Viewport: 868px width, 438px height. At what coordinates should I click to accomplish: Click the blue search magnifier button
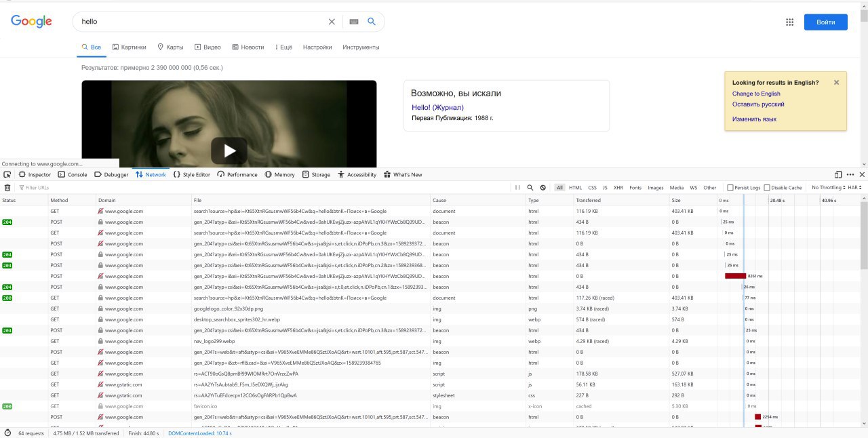tap(372, 22)
